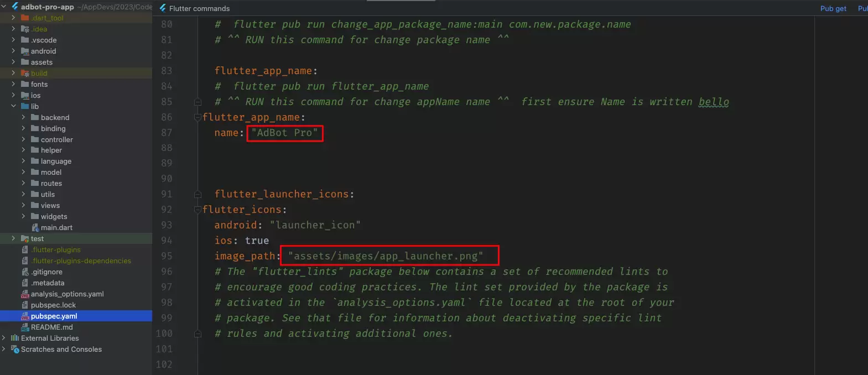Select the widgets folder
The image size is (868, 375).
pyautogui.click(x=54, y=217)
